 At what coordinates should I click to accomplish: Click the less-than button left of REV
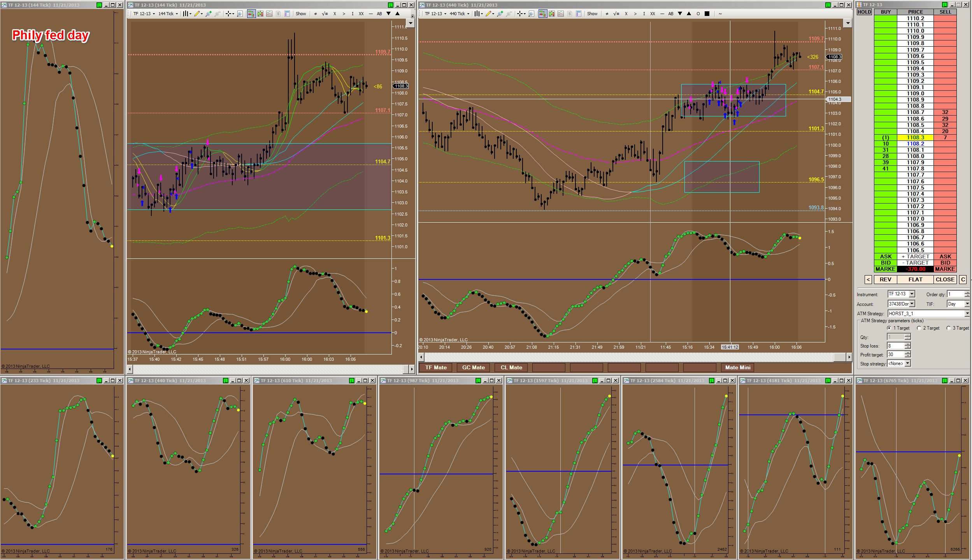point(868,279)
